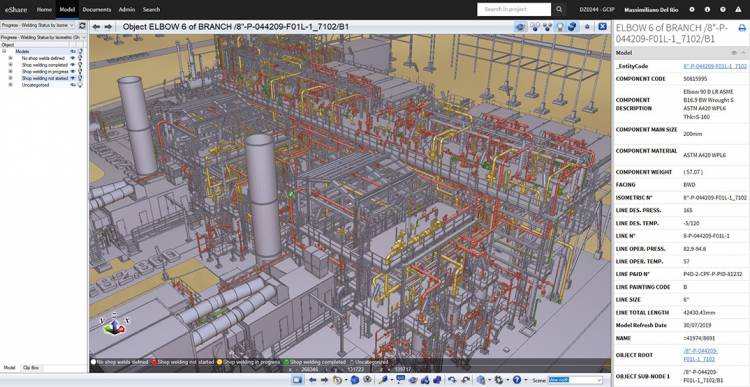750x387 pixels.
Task: Click the refresh icon beside the welding status dropdown
Action: 82,25
